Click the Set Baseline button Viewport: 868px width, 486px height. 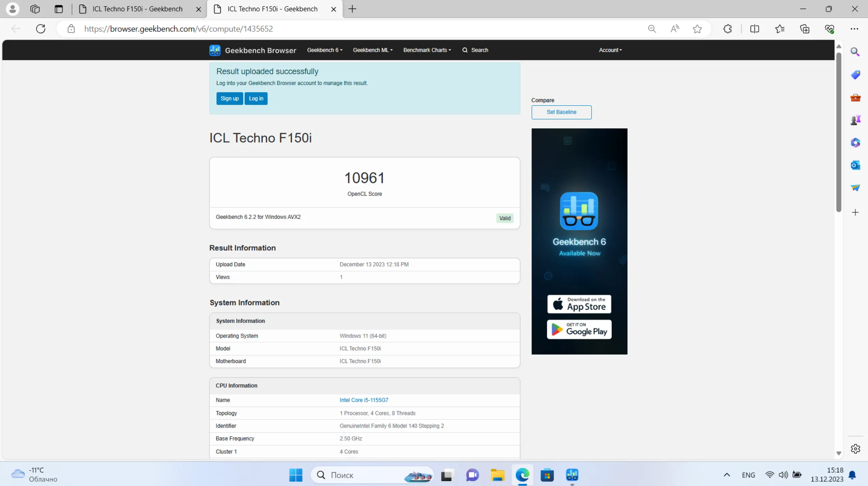click(561, 112)
